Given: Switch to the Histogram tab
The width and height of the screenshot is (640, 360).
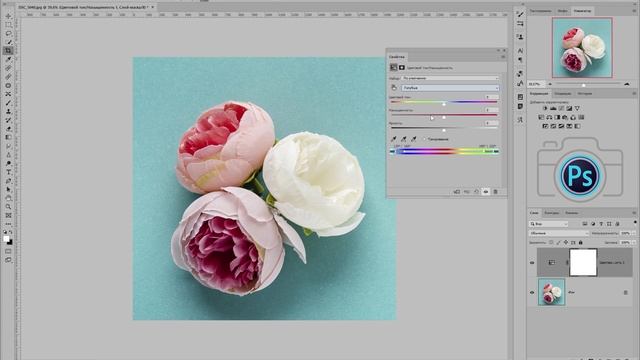Looking at the screenshot, I should click(541, 11).
